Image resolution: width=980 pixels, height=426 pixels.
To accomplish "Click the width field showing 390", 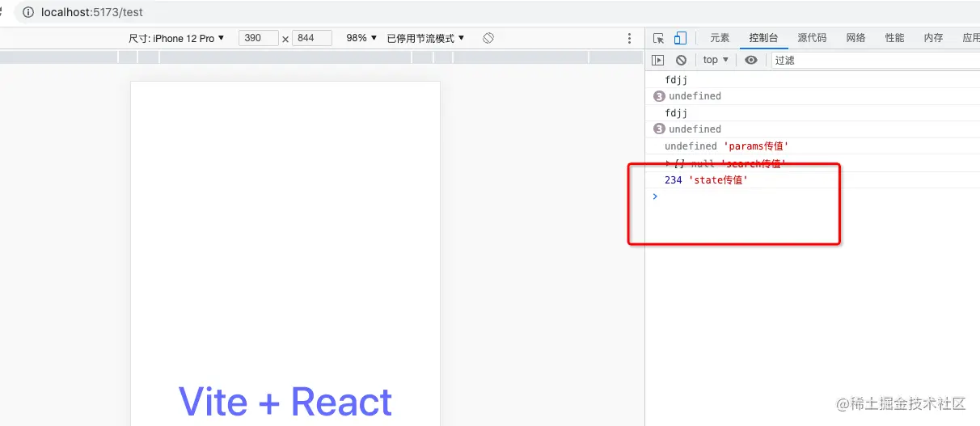I will click(x=259, y=38).
